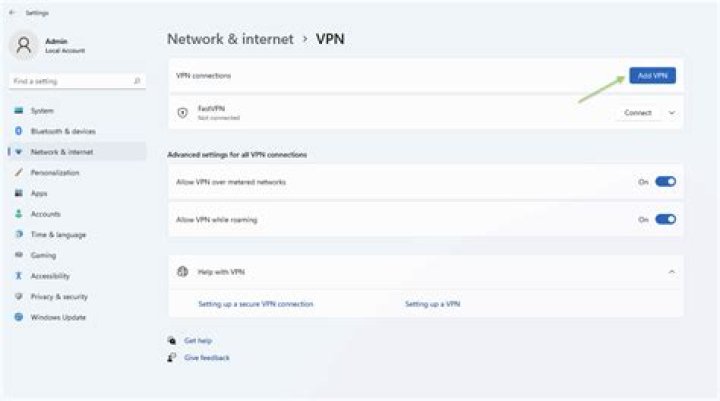This screenshot has height=401, width=720.
Task: Collapse the Help with VPN section
Action: [671, 272]
